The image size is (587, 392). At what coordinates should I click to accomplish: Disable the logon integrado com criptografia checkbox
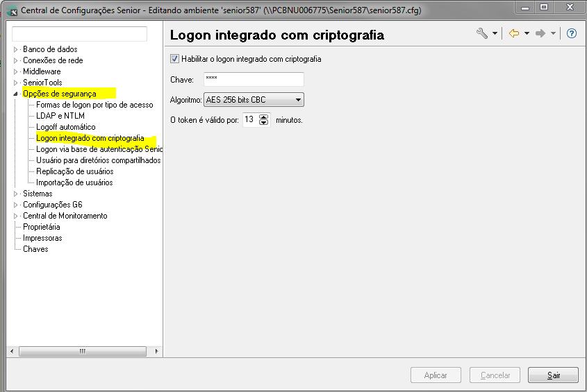click(174, 59)
